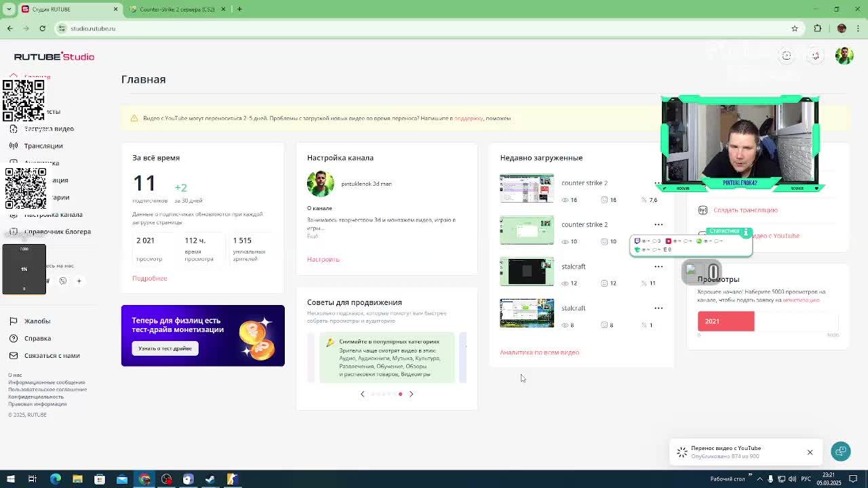This screenshot has height=488, width=868.
Task: Reload the page
Action: pos(42,28)
